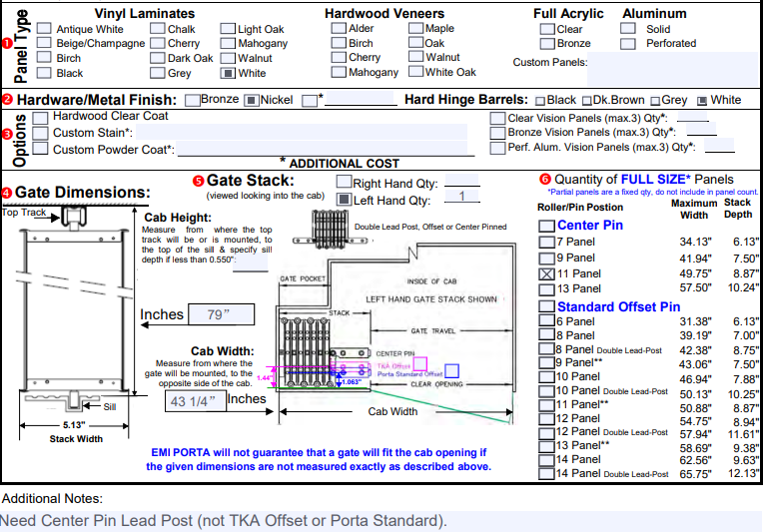This screenshot has height=532, width=764.
Task: Enable Hardwood Clear Coat option
Action: tap(40, 118)
